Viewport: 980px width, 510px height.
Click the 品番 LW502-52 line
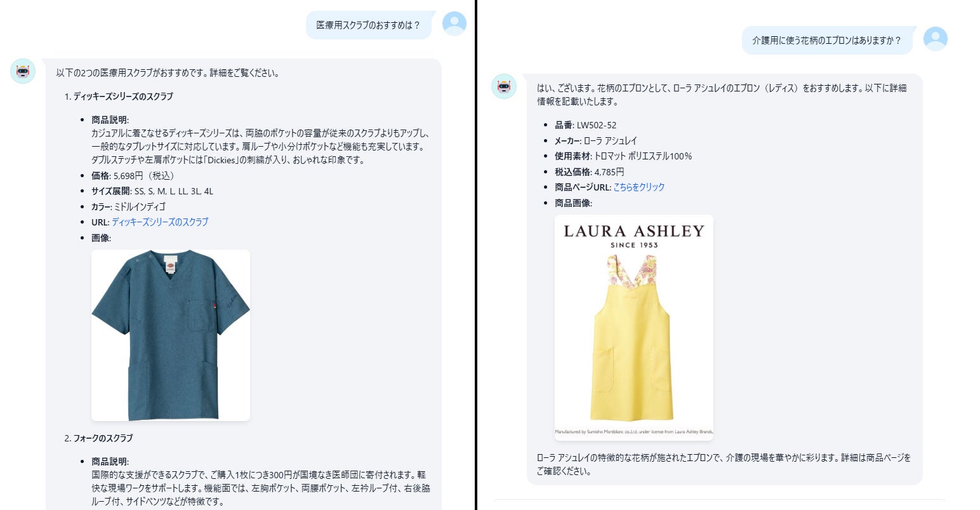[x=585, y=125]
